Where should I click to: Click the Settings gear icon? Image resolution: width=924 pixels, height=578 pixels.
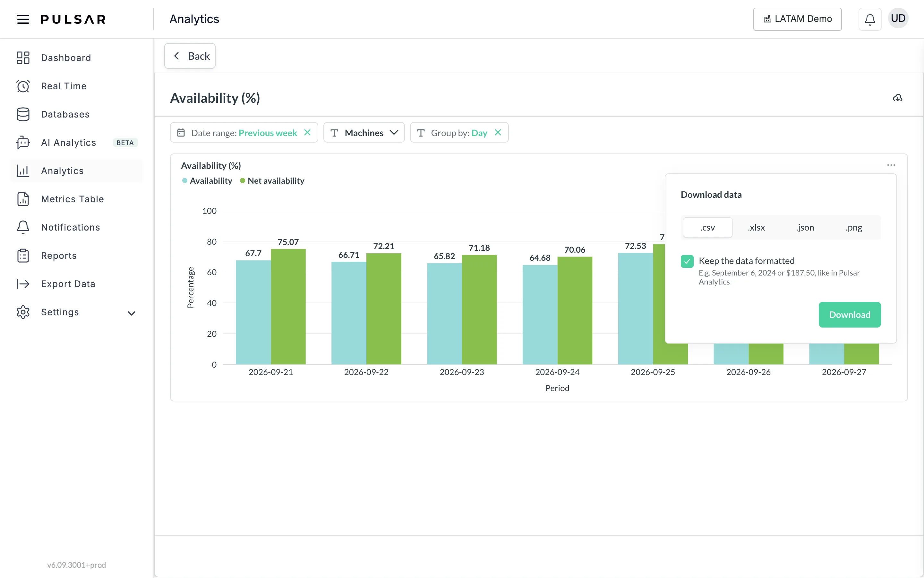tap(23, 312)
